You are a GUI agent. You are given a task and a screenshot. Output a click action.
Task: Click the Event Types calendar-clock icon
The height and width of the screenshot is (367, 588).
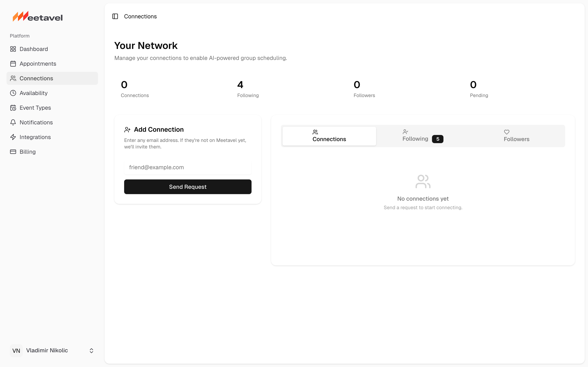[13, 108]
